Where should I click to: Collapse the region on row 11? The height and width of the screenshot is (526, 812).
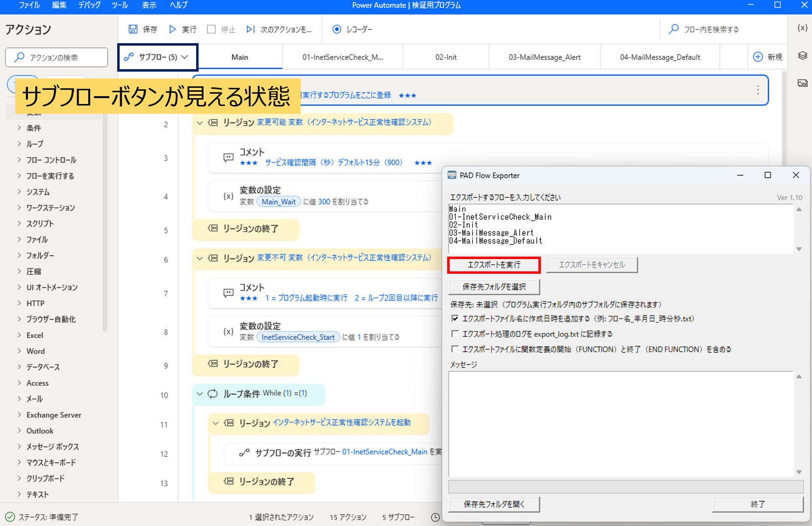(x=215, y=423)
